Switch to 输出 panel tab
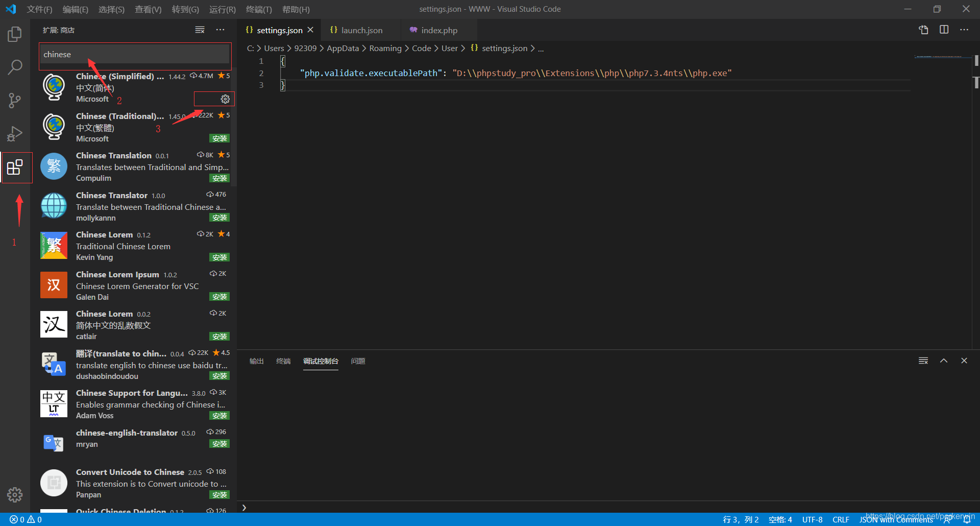980x526 pixels. click(257, 361)
